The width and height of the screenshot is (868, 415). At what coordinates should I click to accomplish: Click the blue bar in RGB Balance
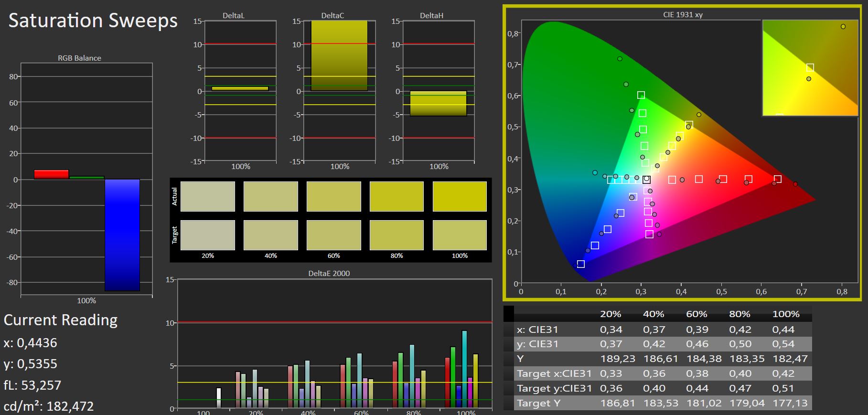(x=122, y=235)
